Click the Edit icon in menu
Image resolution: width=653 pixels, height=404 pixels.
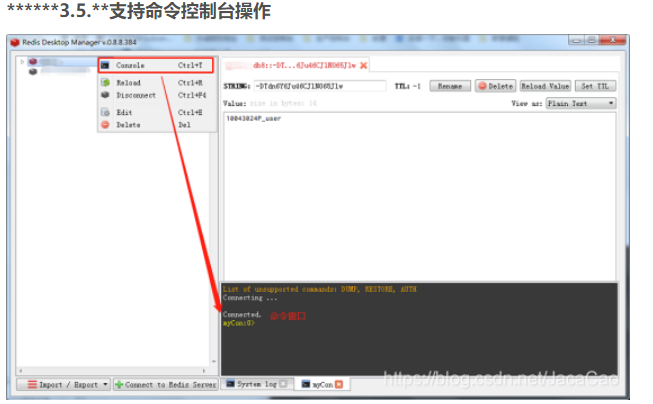click(x=105, y=112)
